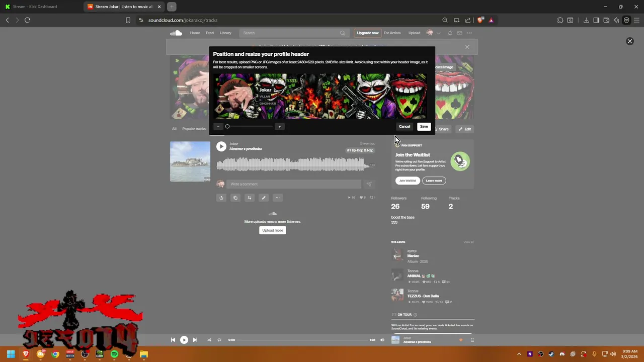Open the next-up queue icon
This screenshot has width=644, height=362.
click(x=472, y=340)
